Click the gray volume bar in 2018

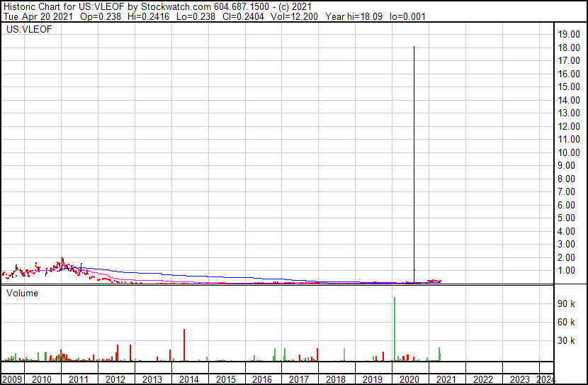click(344, 355)
